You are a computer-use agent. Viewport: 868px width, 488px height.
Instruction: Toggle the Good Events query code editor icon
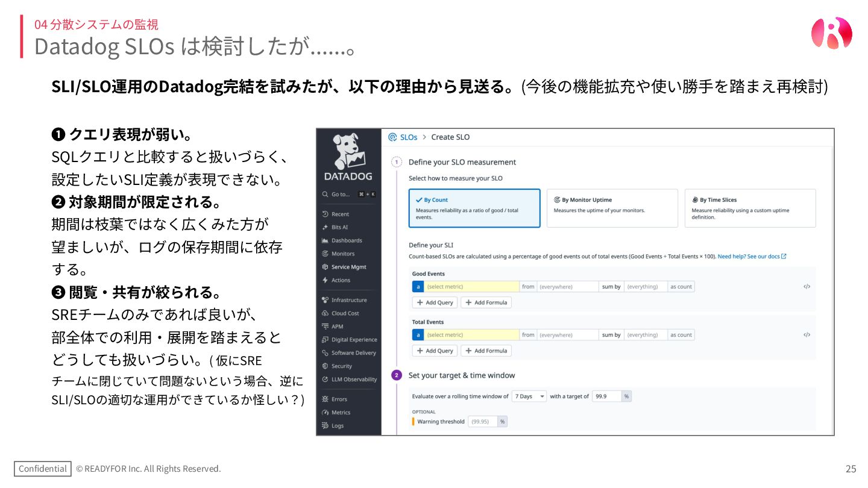[807, 287]
